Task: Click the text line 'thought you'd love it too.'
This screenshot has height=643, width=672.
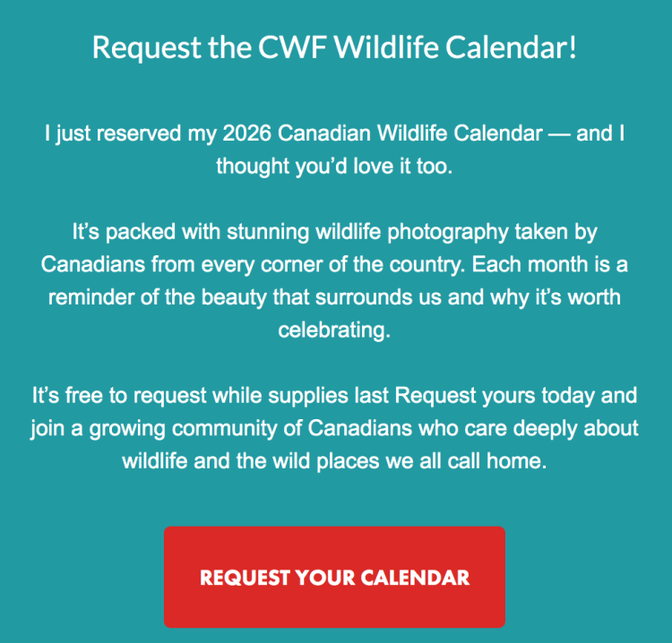Action: coord(334,167)
